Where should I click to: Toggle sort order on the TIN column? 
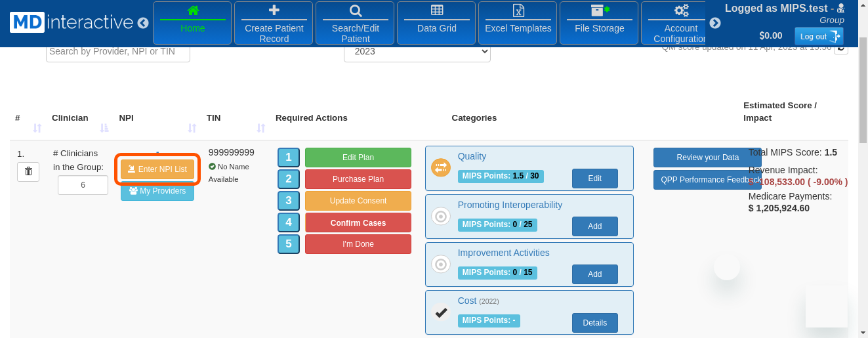pos(261,128)
